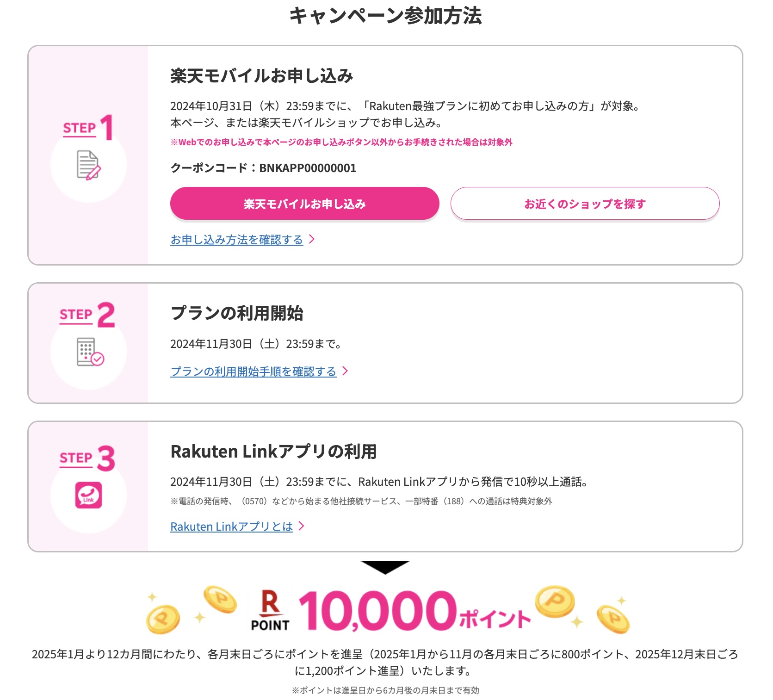The width and height of the screenshot is (773, 700).
Task: Open the お申し込み方法を確認する link
Action: [236, 240]
